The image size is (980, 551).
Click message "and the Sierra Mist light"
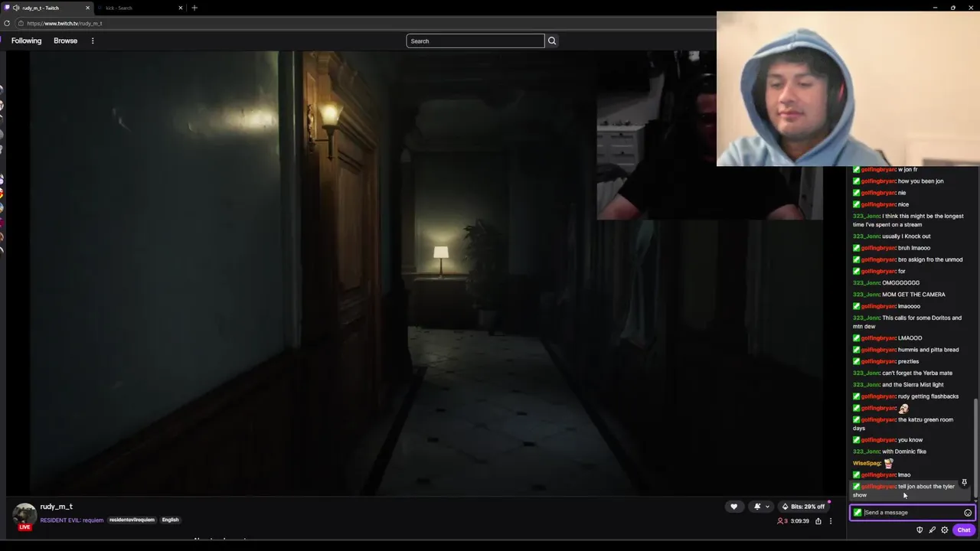click(913, 385)
